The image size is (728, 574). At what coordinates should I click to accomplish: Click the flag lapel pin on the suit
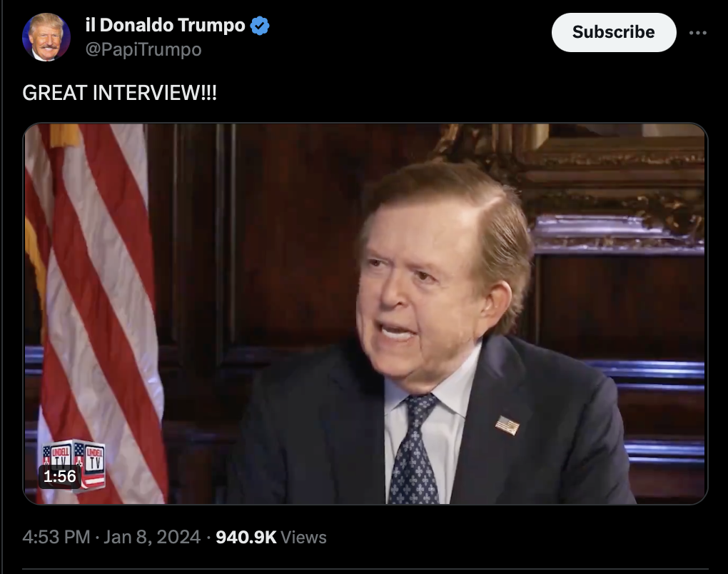(507, 425)
